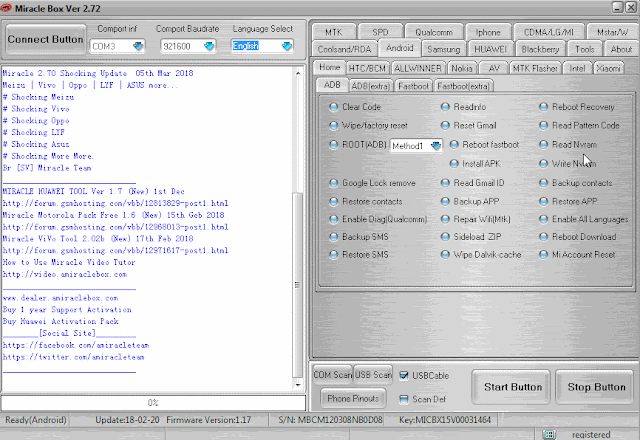Click the USB Scan button
This screenshot has width=640, height=440.
[373, 375]
